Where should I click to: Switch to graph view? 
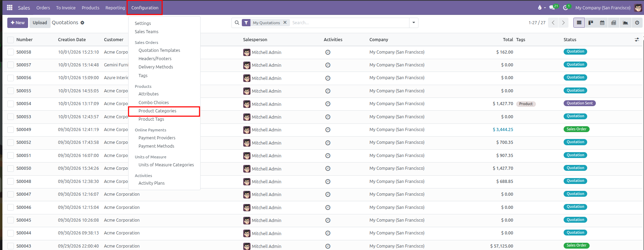(x=625, y=23)
